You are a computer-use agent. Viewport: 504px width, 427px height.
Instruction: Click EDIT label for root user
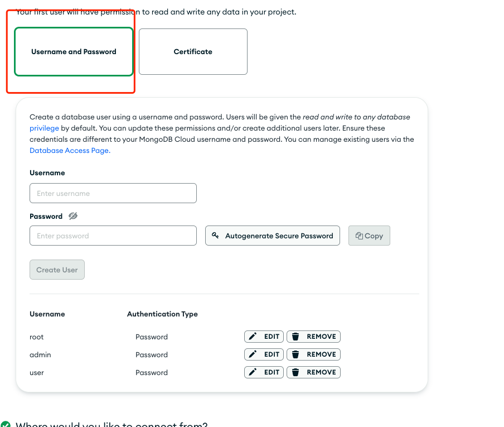pyautogui.click(x=272, y=337)
